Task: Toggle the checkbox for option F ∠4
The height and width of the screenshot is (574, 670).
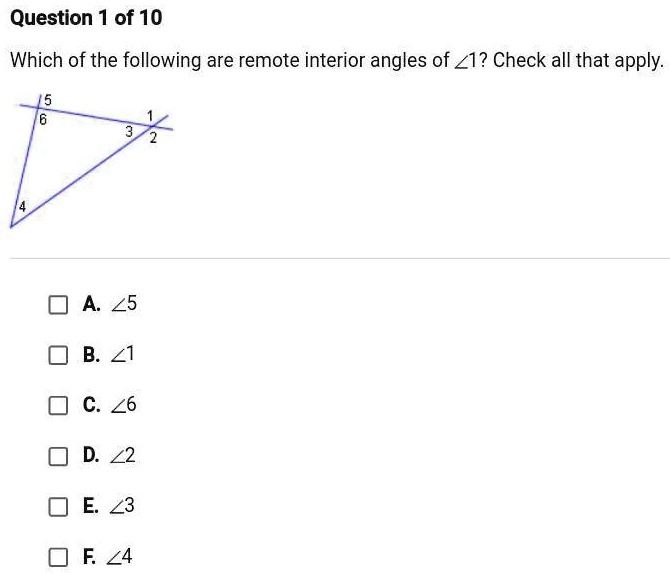Action: [x=58, y=557]
